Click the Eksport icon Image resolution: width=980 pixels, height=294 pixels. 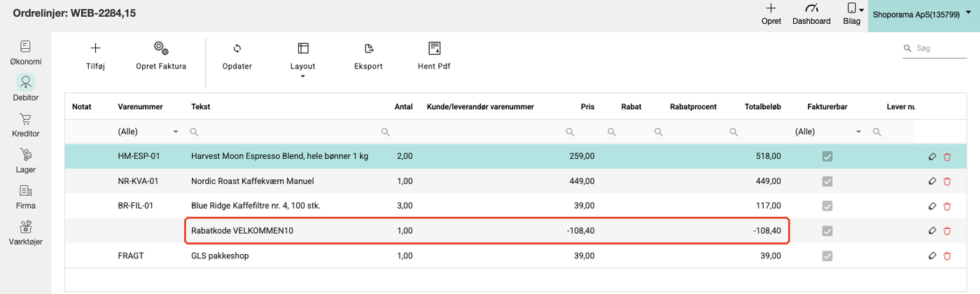(369, 48)
